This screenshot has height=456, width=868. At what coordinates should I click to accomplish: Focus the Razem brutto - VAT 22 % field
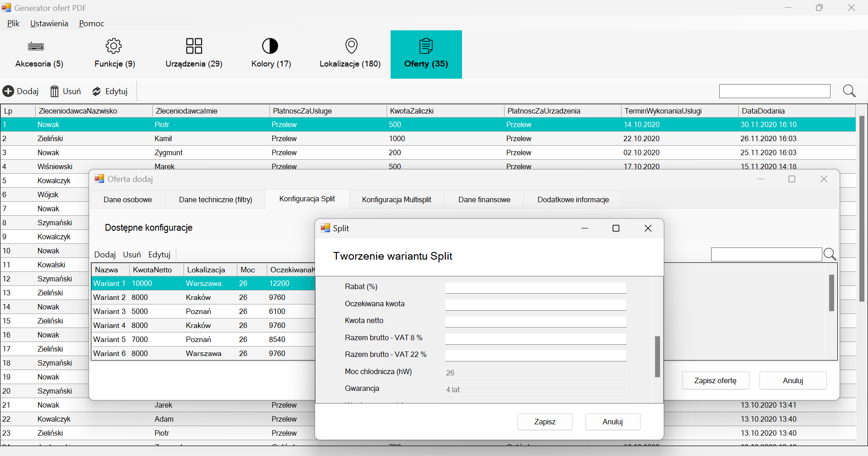pyautogui.click(x=536, y=356)
